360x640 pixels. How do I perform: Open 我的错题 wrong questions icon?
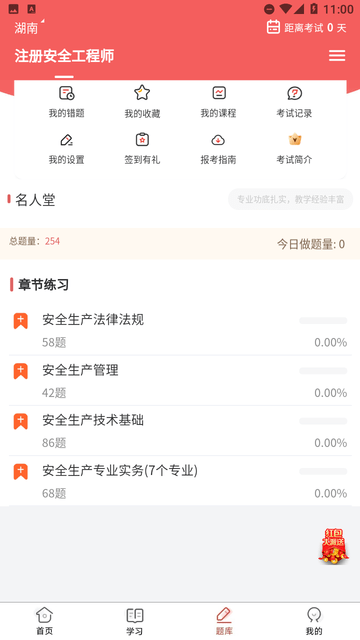pos(67,93)
